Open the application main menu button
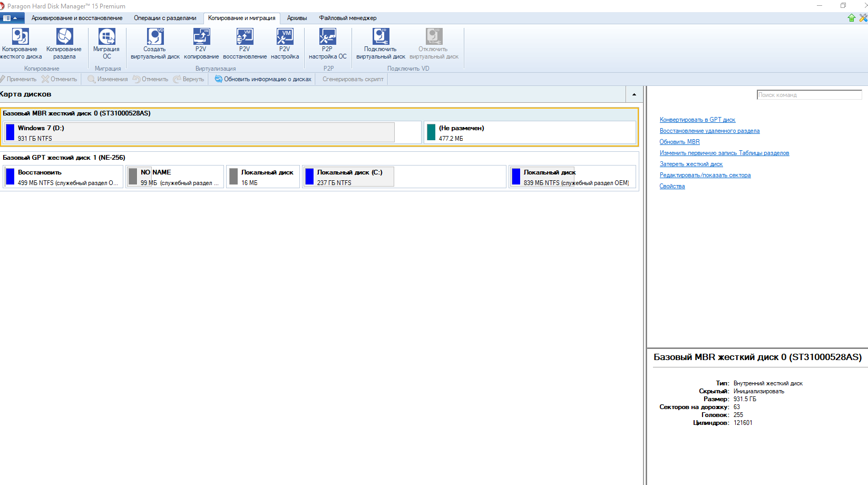The image size is (868, 485). [x=12, y=18]
